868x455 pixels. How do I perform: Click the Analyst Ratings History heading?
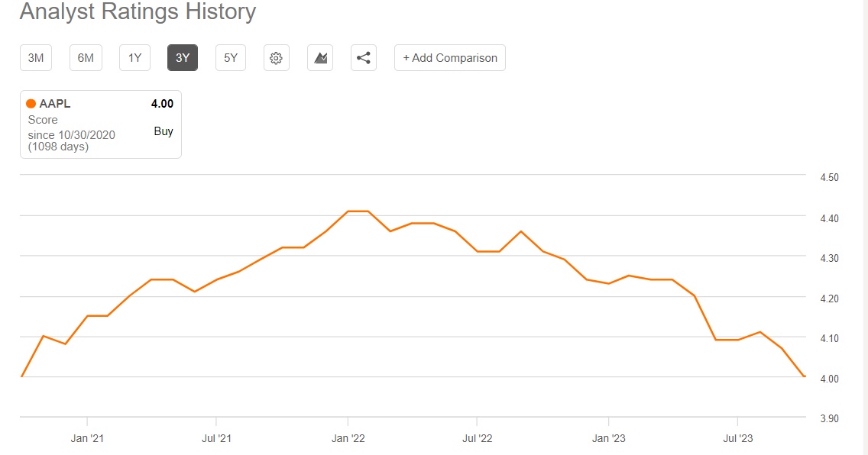(x=138, y=12)
